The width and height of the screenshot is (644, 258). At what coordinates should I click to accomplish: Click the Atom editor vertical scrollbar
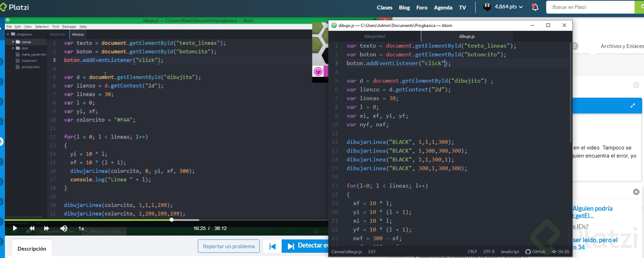pos(571,93)
